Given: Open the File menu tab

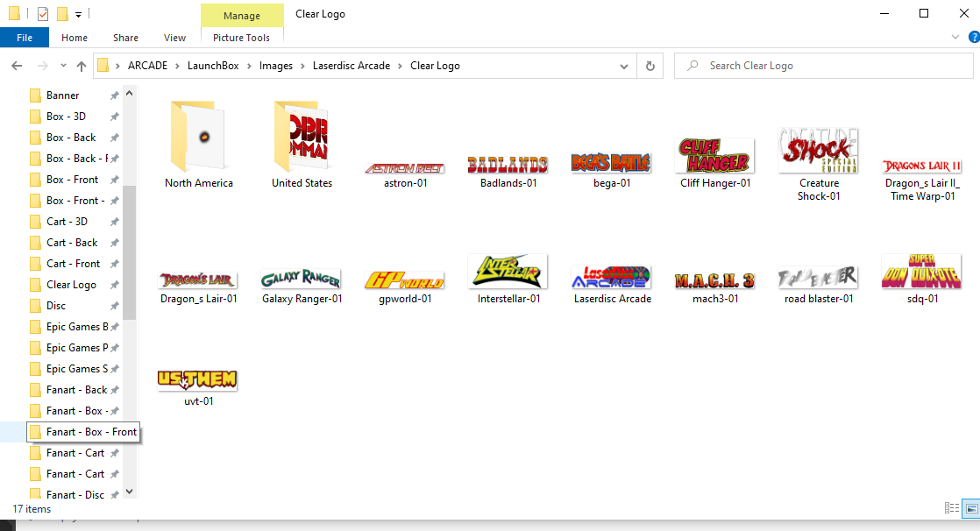Looking at the screenshot, I should pyautogui.click(x=25, y=38).
